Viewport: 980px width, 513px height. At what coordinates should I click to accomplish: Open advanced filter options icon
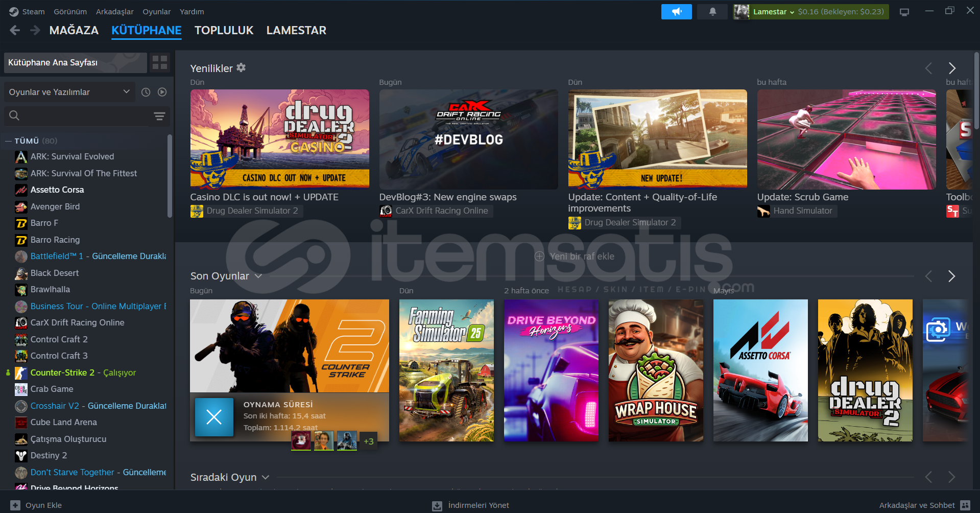(159, 116)
